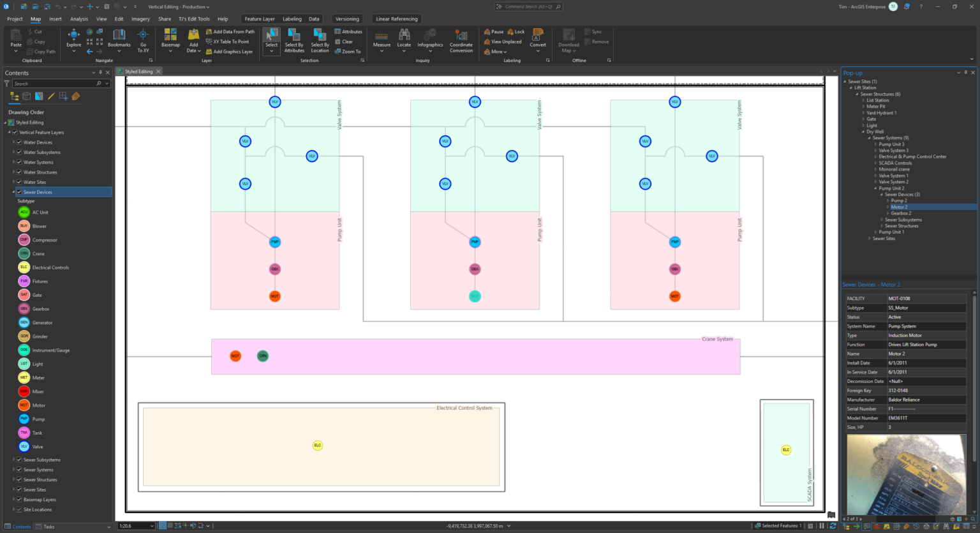Screen dimensions: 980x533
Task: Click Zoom To selection
Action: 348,52
